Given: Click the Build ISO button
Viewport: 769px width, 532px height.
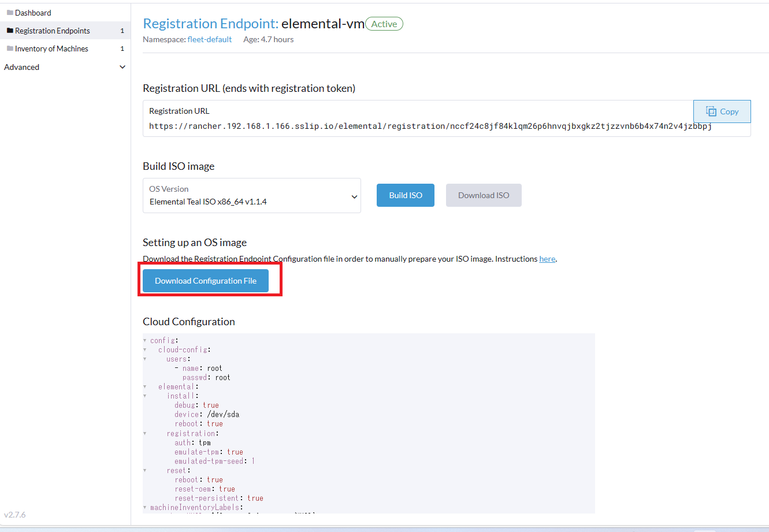Looking at the screenshot, I should click(x=406, y=195).
